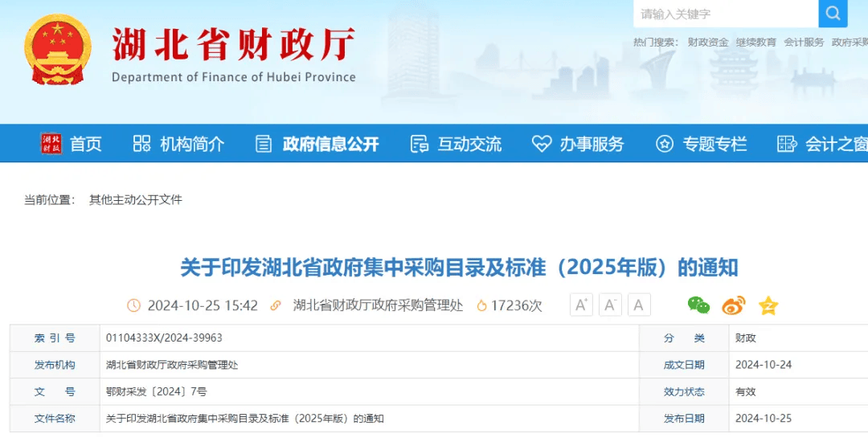Click the 互动交流 chat icon
Screen dimensions: 868x446
[x=420, y=144]
